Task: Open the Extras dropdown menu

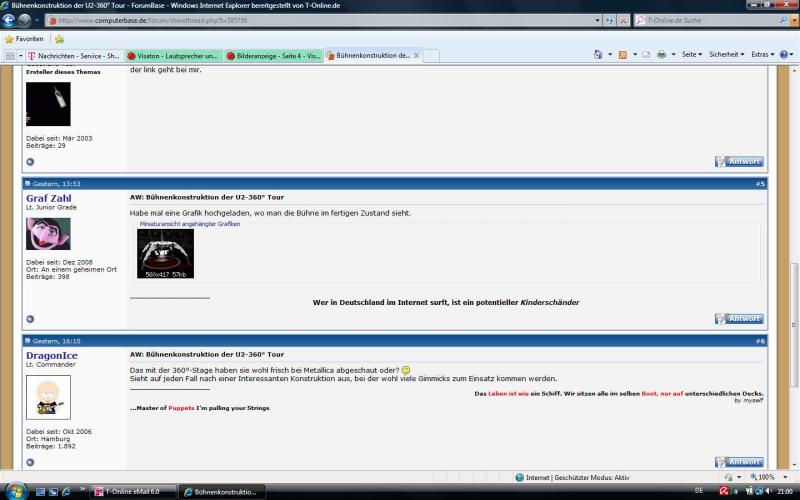Action: click(762, 55)
